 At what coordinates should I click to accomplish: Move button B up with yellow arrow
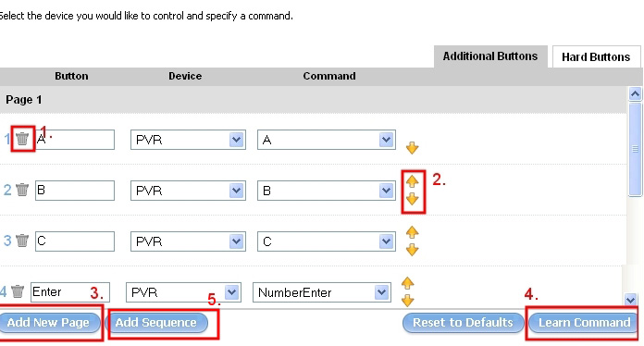coord(413,181)
